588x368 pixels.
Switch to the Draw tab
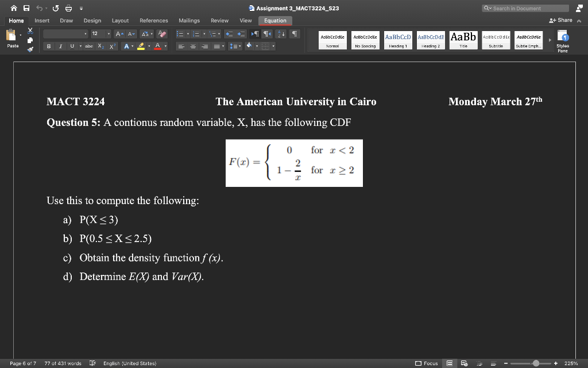67,21
